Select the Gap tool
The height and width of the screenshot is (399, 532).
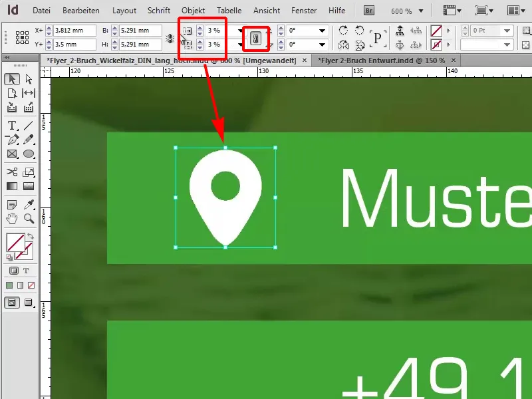(x=29, y=93)
